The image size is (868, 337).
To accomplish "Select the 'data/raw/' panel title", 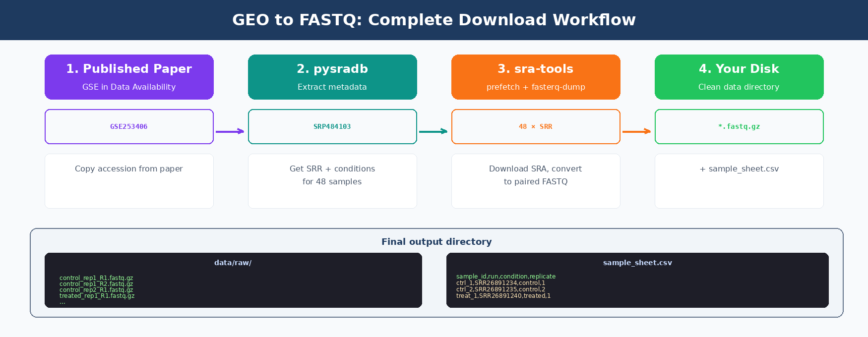I will 233,263.
